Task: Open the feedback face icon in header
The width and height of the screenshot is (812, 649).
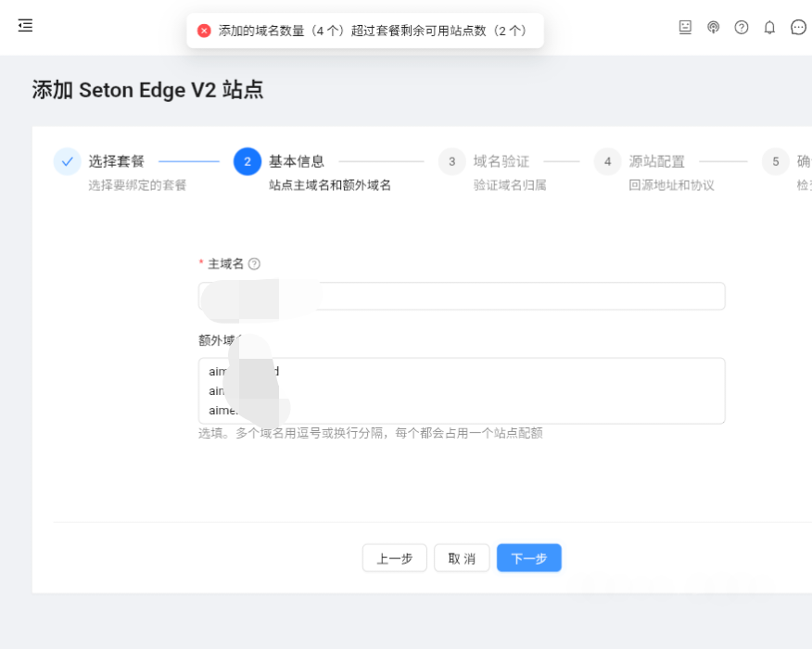Action: [685, 27]
